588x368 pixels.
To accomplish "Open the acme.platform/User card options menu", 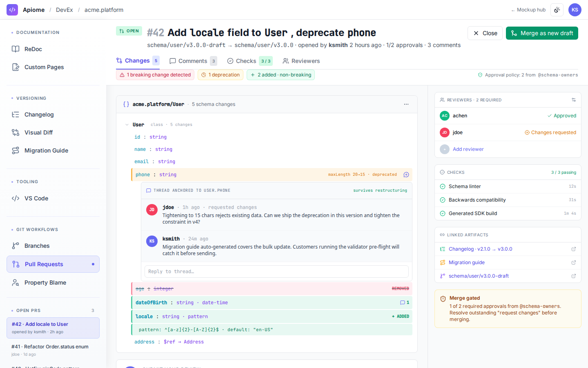I will (406, 104).
